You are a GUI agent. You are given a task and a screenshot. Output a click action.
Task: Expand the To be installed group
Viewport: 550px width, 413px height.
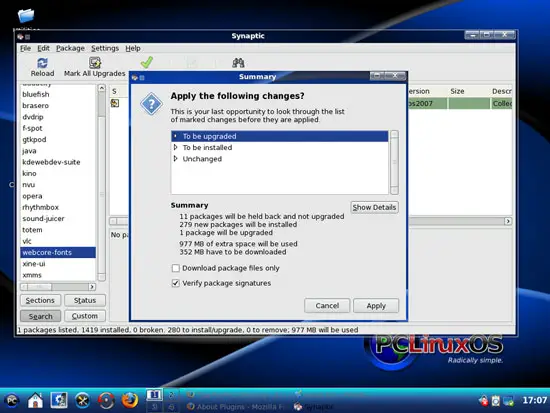[175, 147]
